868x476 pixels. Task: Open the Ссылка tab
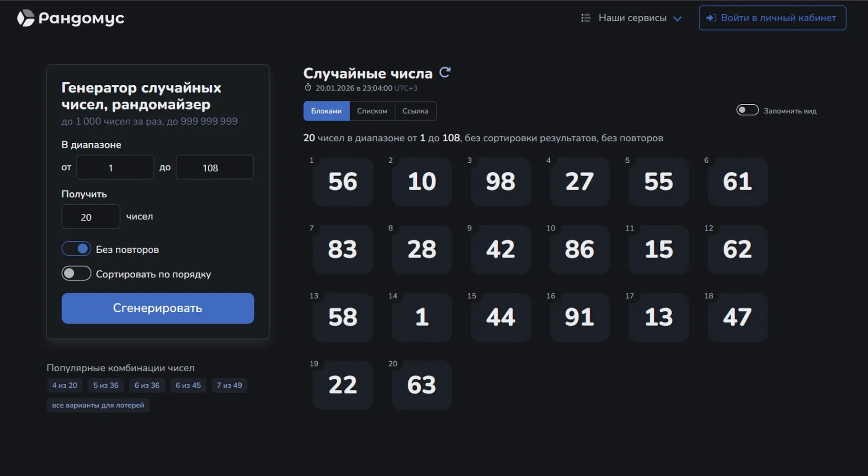tap(415, 111)
